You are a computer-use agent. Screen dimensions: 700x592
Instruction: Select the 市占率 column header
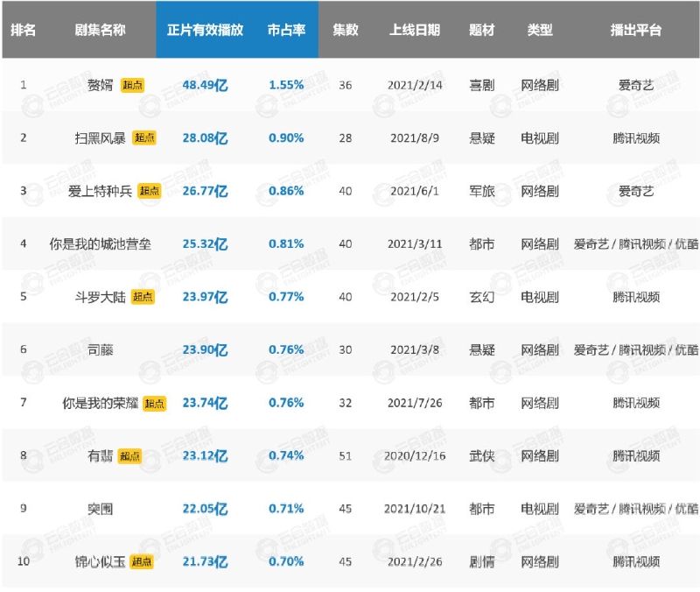click(286, 30)
